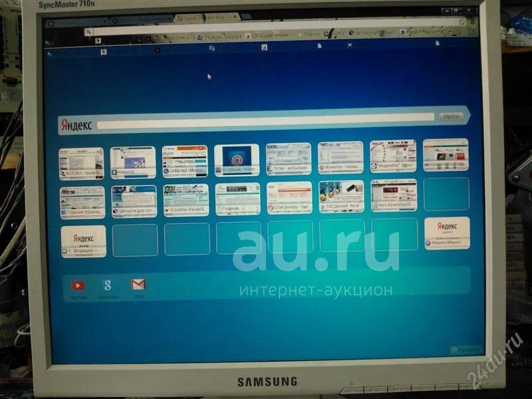Open the 100 Друзей tile
532x399 pixels.
point(341,196)
